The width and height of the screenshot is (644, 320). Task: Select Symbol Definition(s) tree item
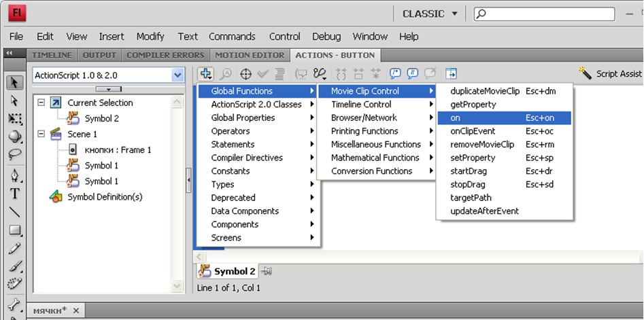[96, 197]
